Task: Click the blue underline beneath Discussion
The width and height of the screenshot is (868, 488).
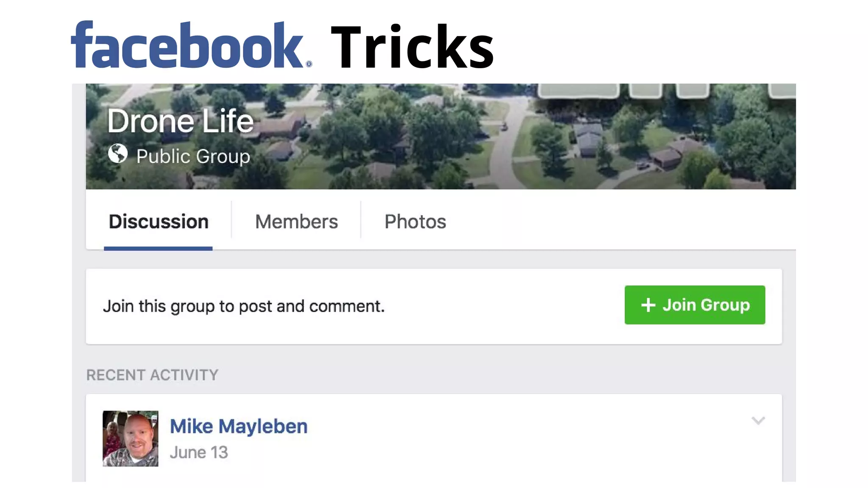Action: click(x=158, y=249)
